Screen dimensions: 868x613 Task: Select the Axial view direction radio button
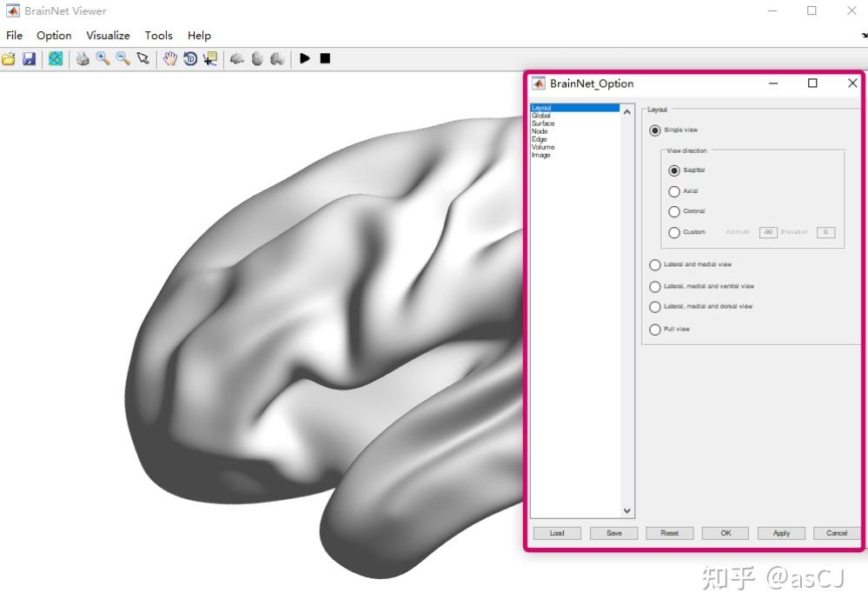click(x=674, y=190)
